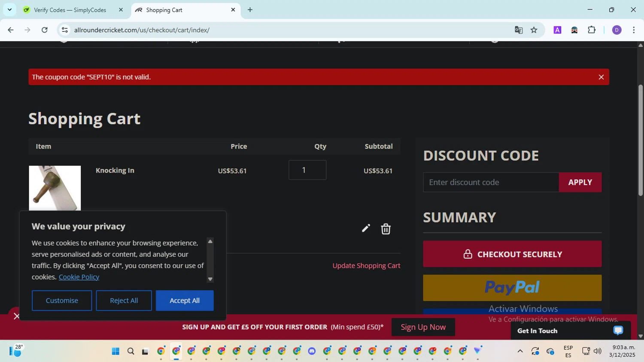Click Update Shopping Cart link
644x362 pixels.
pyautogui.click(x=366, y=266)
